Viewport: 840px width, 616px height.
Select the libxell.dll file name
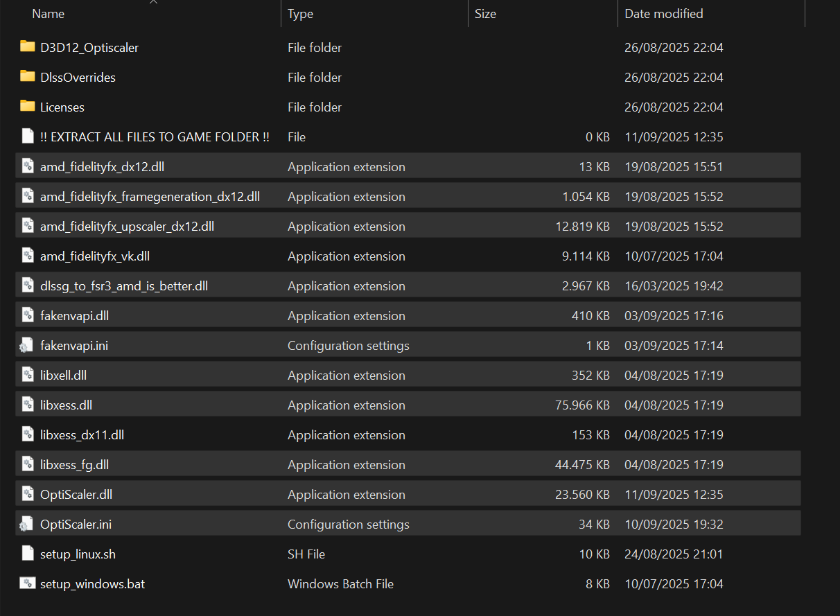pyautogui.click(x=63, y=375)
